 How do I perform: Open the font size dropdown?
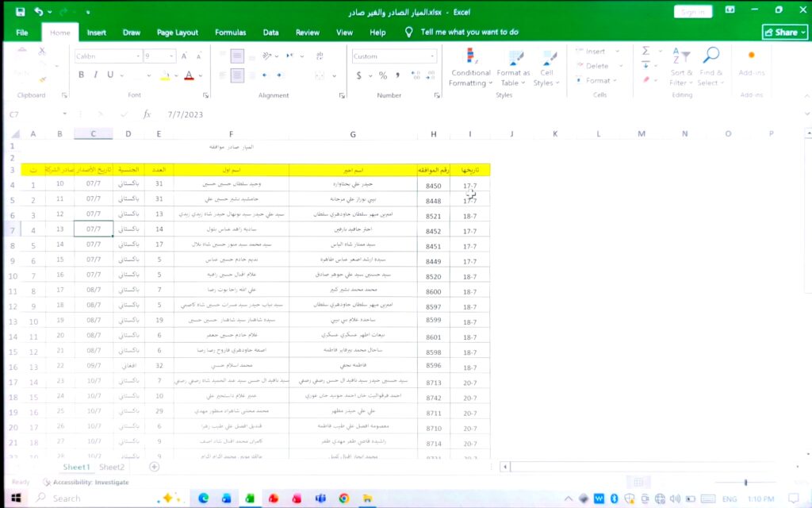point(171,56)
